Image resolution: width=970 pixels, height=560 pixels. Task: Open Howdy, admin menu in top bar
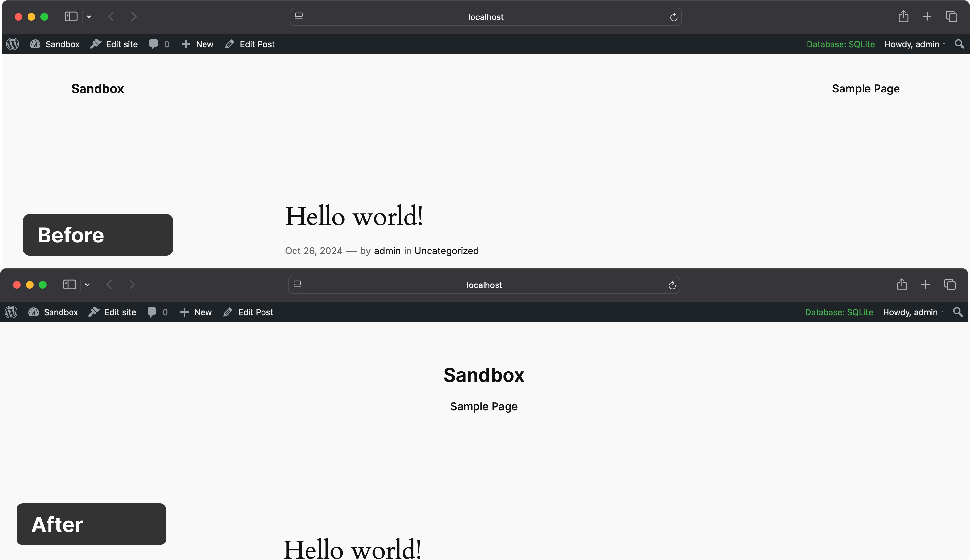(911, 44)
